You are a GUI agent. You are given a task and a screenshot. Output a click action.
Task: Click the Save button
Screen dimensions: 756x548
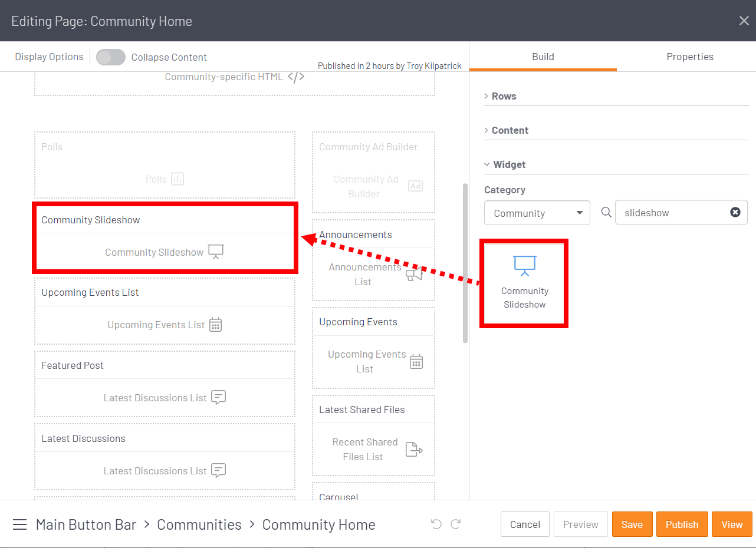[x=632, y=524]
